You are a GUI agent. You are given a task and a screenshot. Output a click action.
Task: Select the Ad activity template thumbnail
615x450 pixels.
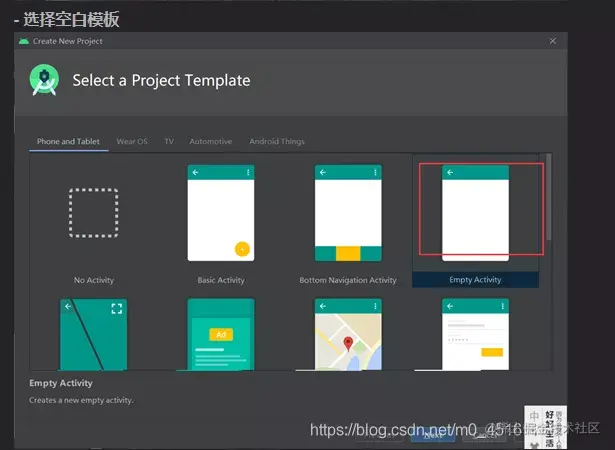point(221,334)
